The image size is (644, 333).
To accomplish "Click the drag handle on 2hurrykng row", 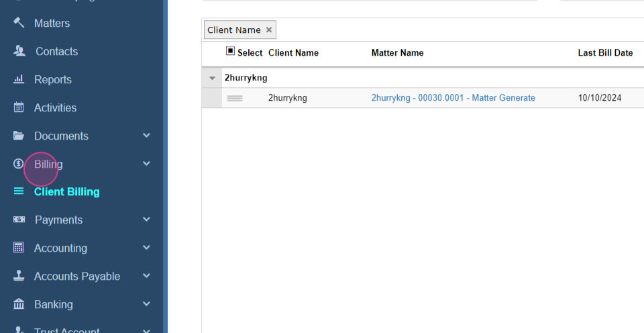I will pos(235,98).
